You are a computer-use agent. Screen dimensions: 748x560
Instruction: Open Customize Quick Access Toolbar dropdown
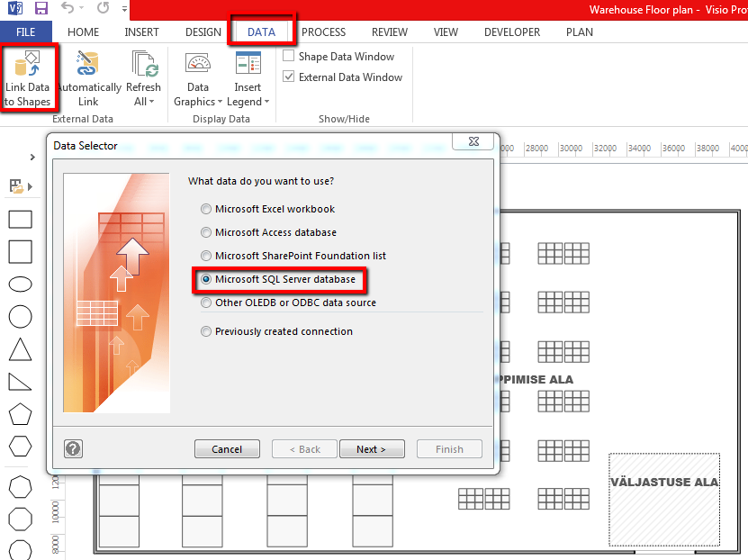(x=124, y=9)
